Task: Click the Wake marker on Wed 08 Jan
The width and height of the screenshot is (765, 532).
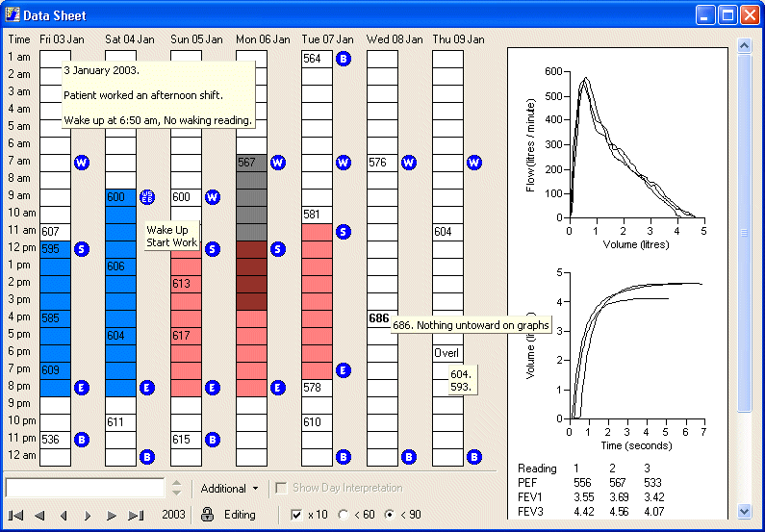Action: coord(409,163)
